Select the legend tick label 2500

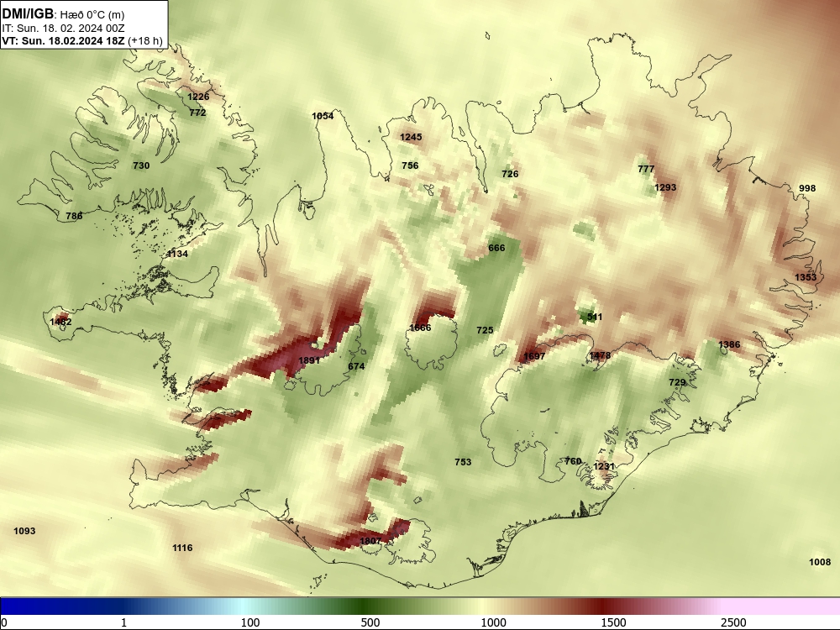coord(733,623)
